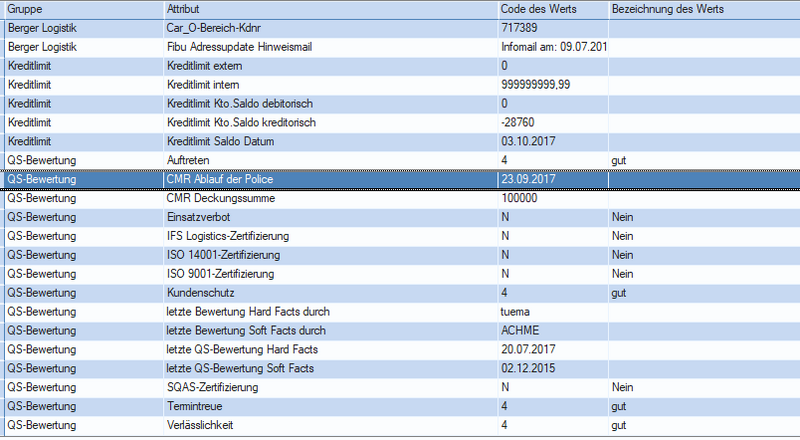Click 'gut' in the Auftreten row
Viewport: 800px width, 440px height.
click(619, 161)
